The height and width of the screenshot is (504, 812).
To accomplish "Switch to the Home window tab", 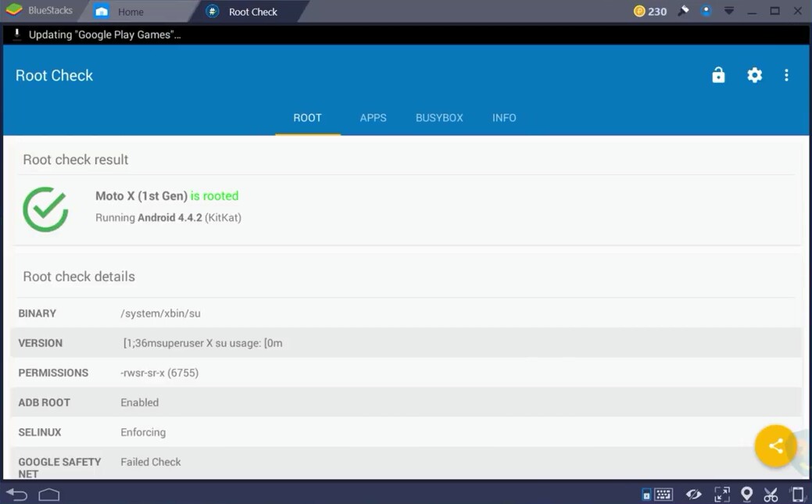I will 131,12.
